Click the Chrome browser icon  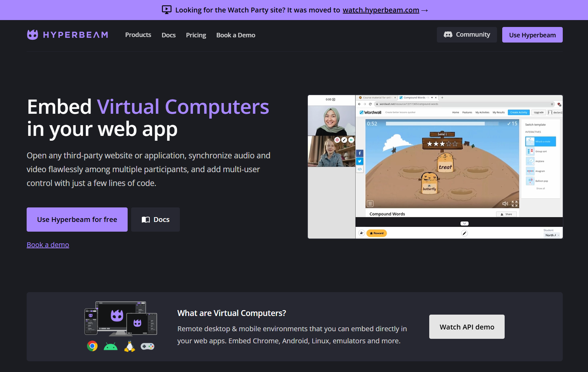pyautogui.click(x=92, y=346)
